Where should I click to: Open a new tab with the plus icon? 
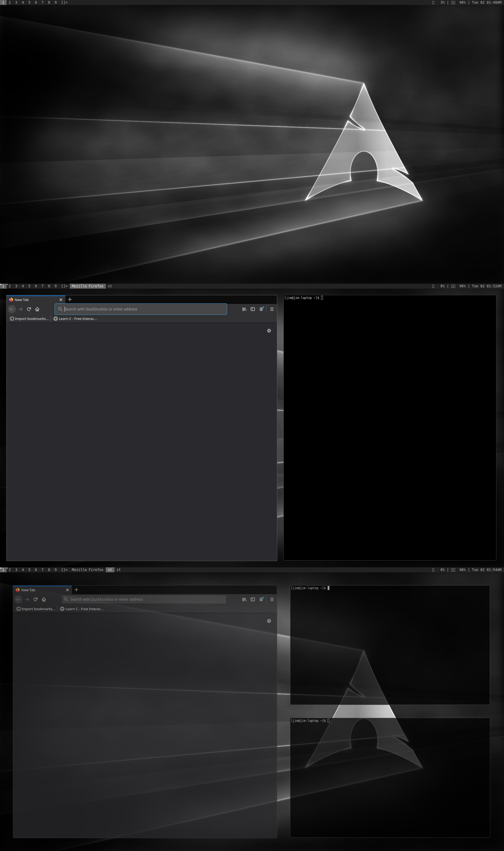pyautogui.click(x=70, y=300)
